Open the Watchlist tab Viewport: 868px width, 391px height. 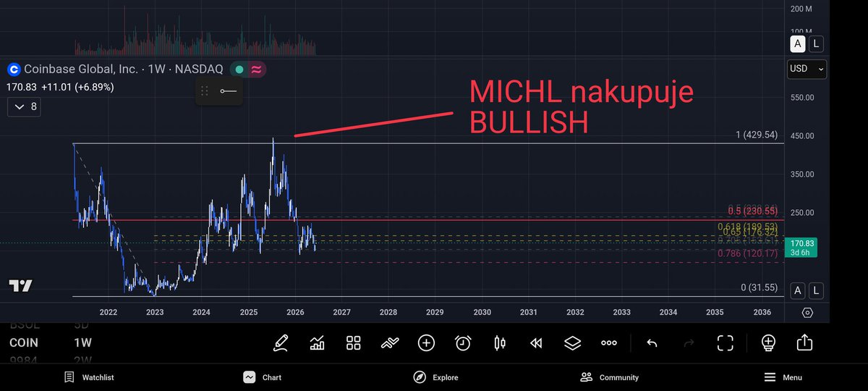coord(88,377)
